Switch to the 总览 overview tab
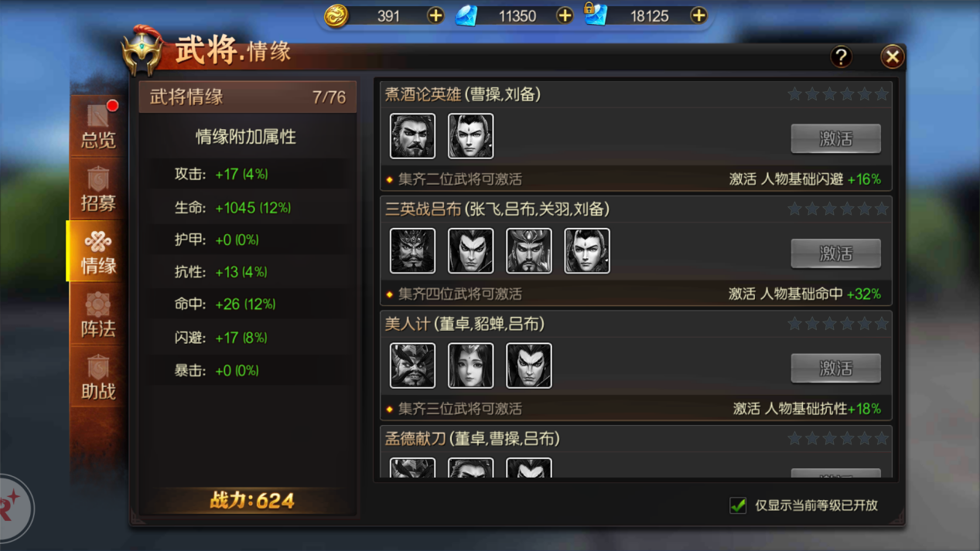The height and width of the screenshot is (551, 980). point(98,126)
